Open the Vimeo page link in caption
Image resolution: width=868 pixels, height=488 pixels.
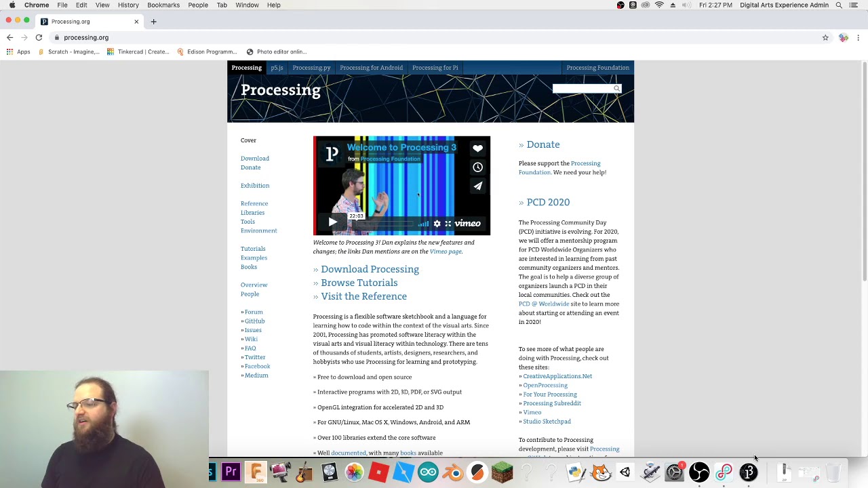445,251
